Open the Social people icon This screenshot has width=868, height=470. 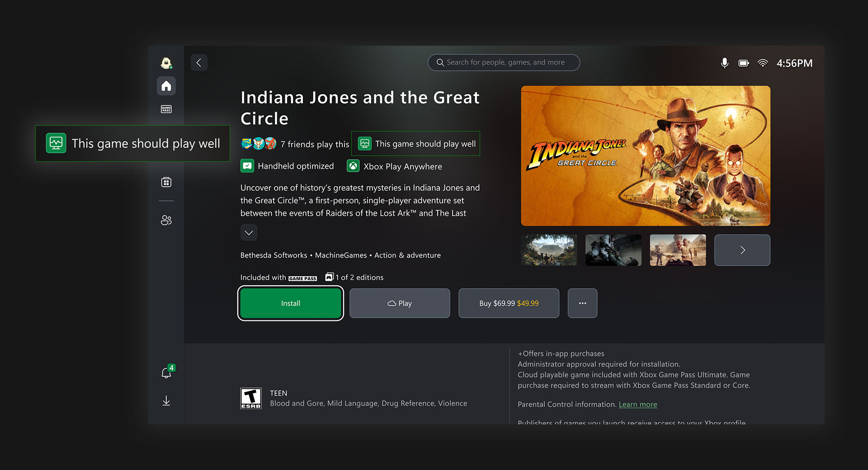(x=166, y=220)
